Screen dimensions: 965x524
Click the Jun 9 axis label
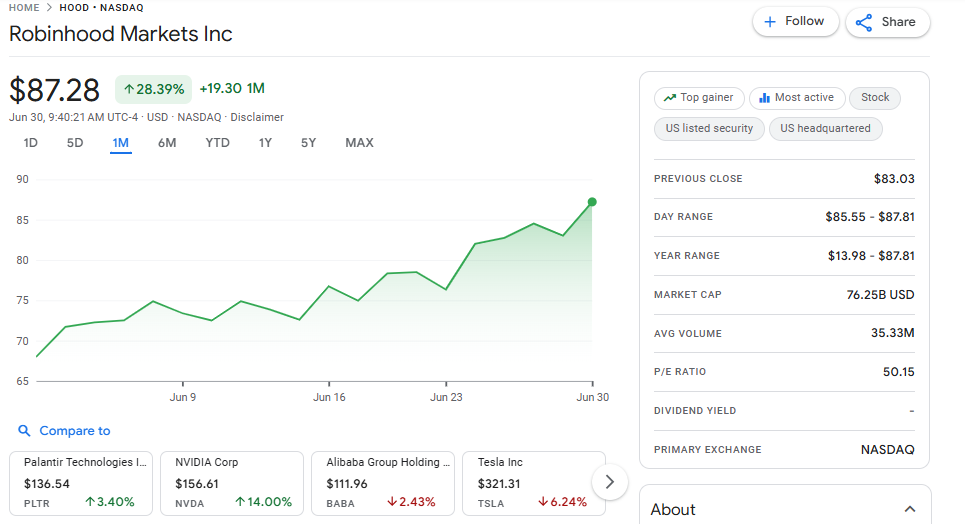coord(183,397)
